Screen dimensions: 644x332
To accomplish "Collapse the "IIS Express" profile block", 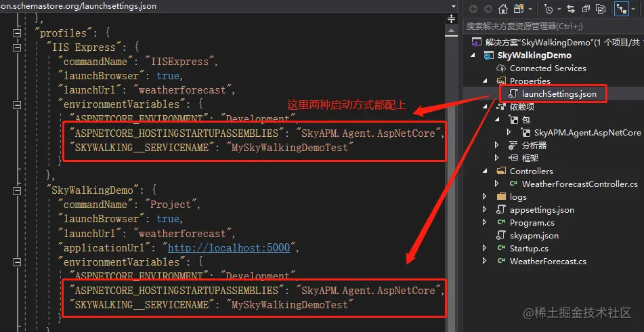I will click(x=17, y=47).
